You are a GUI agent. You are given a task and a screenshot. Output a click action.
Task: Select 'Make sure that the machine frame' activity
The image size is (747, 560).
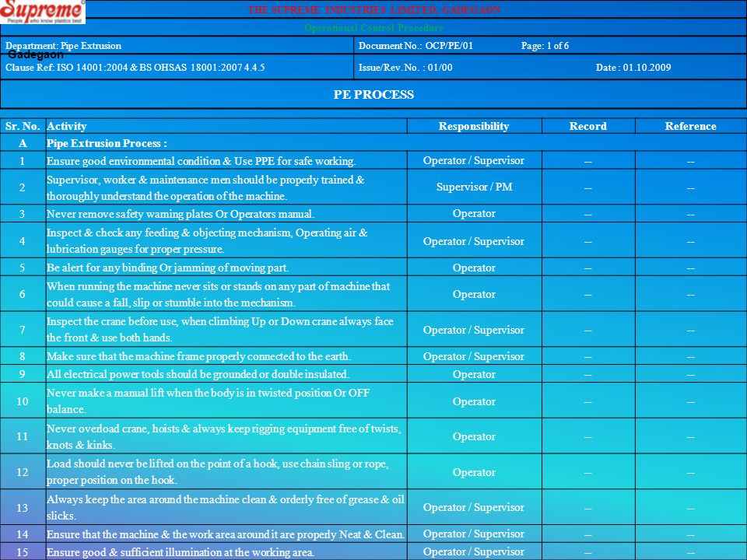(226, 355)
